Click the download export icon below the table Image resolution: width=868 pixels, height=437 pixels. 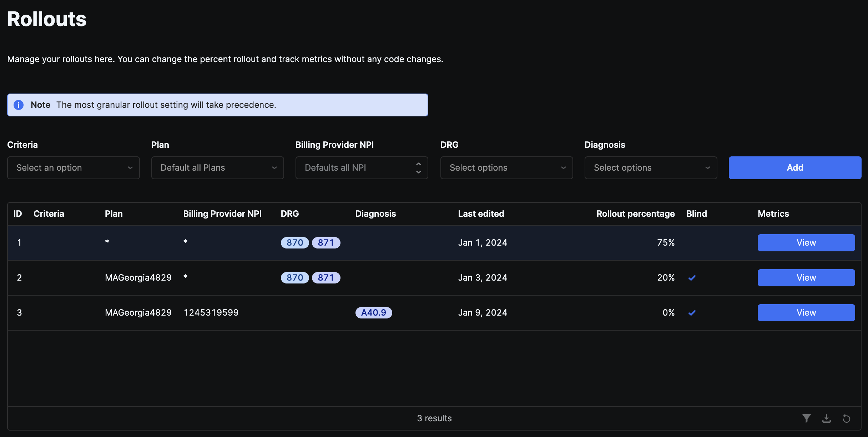(826, 418)
